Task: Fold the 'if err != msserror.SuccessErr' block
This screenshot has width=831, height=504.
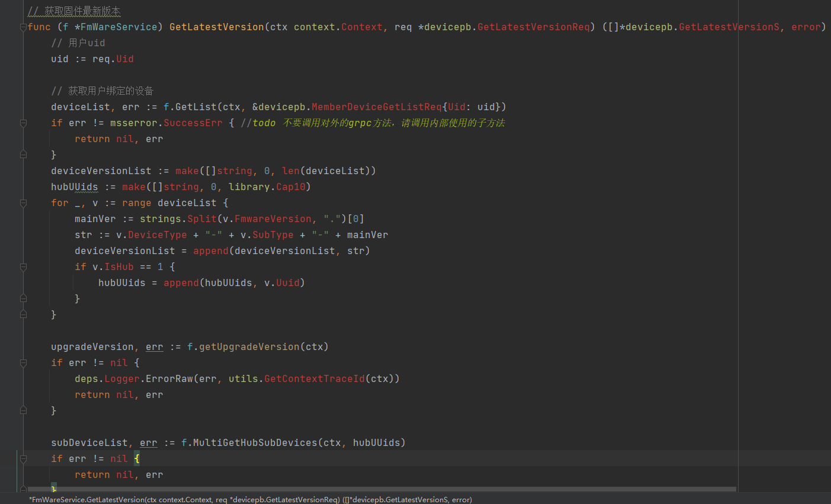Action: pyautogui.click(x=23, y=123)
